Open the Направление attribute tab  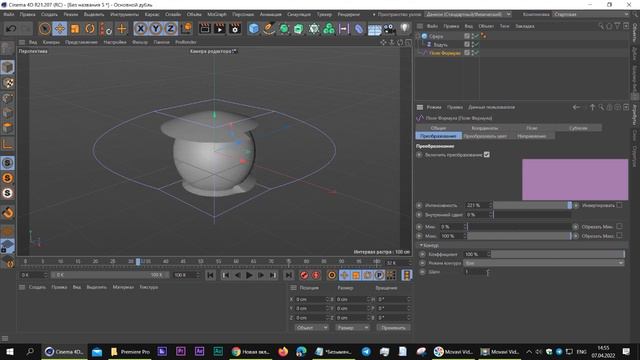pyautogui.click(x=532, y=136)
